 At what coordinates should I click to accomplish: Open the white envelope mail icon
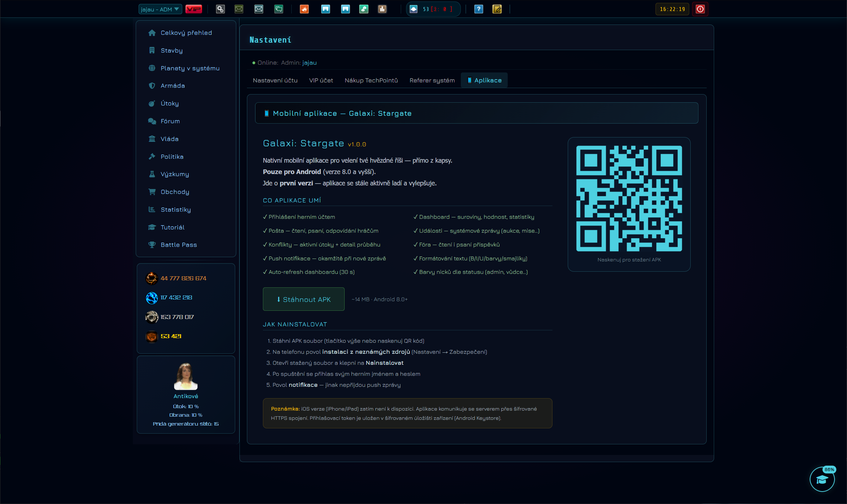click(x=259, y=9)
